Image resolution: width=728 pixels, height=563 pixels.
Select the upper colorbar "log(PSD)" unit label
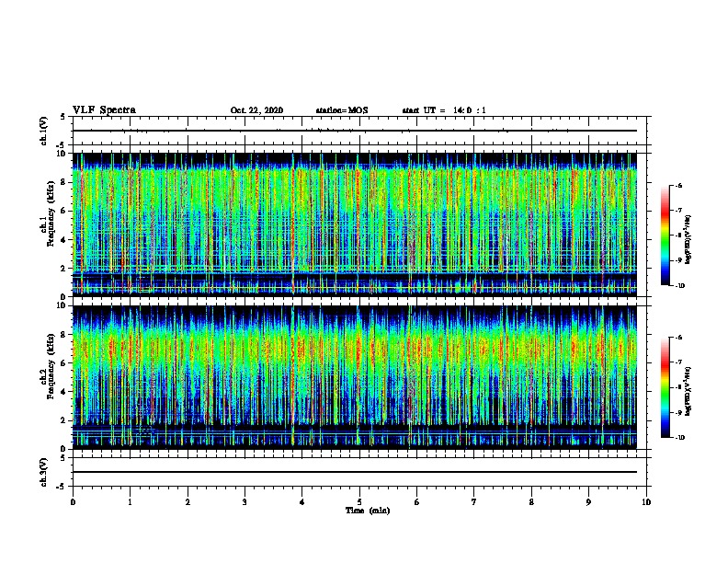[688, 239]
